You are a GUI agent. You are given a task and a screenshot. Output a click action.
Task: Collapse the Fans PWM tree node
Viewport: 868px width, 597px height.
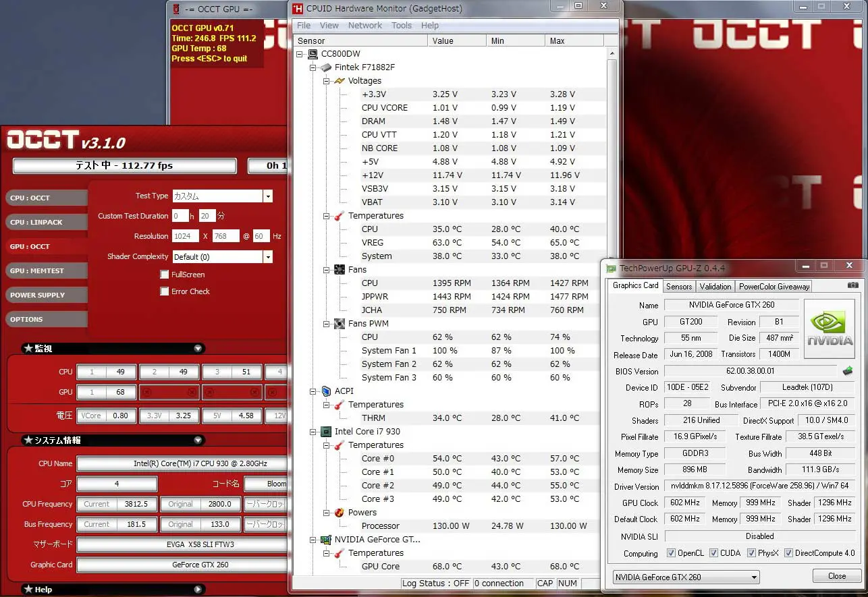[325, 324]
